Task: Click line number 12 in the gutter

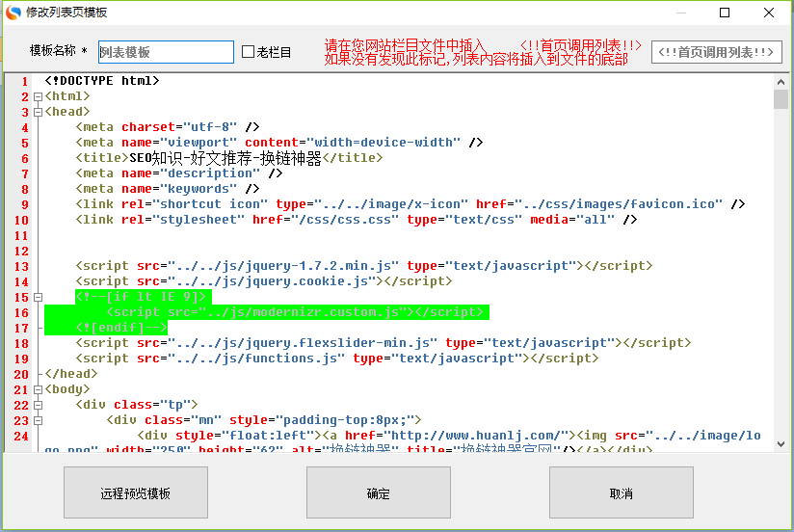Action: click(21, 252)
